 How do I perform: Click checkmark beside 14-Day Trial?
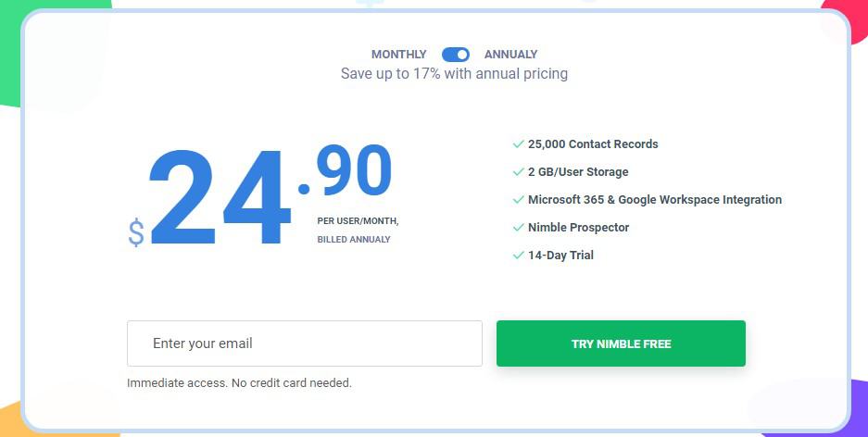click(x=518, y=255)
